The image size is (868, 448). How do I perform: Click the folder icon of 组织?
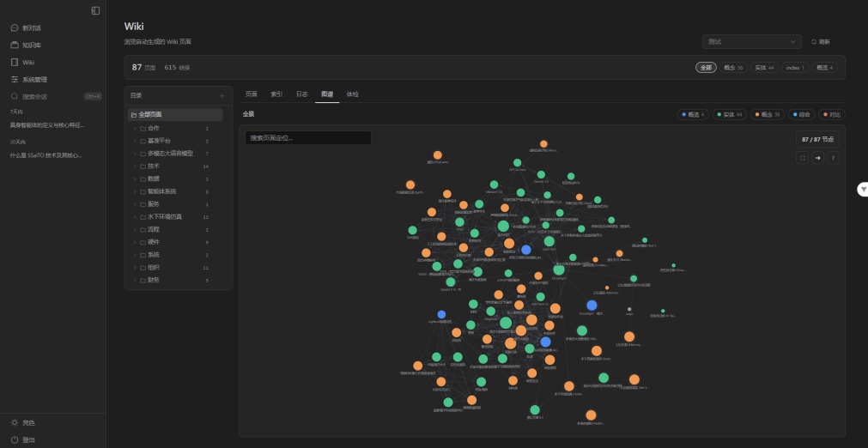point(143,268)
